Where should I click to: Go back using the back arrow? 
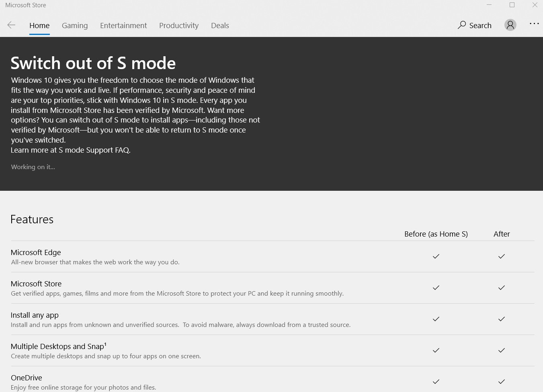pyautogui.click(x=11, y=25)
